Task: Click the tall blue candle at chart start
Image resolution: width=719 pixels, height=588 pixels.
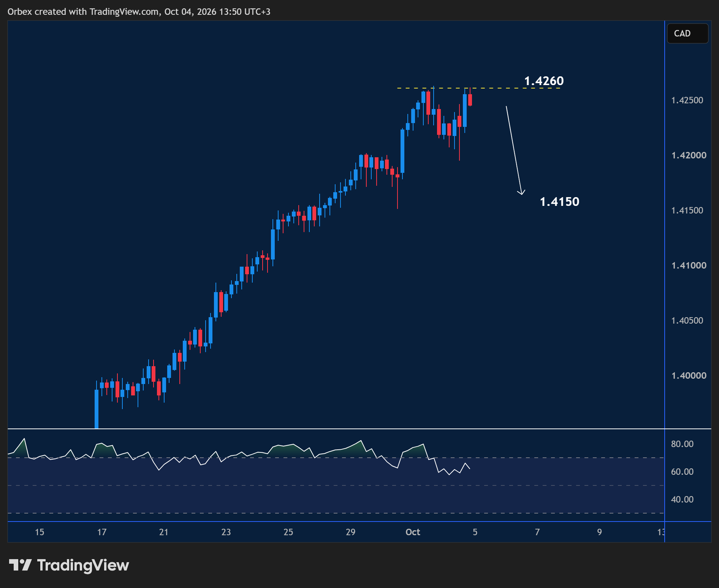Action: 97,409
